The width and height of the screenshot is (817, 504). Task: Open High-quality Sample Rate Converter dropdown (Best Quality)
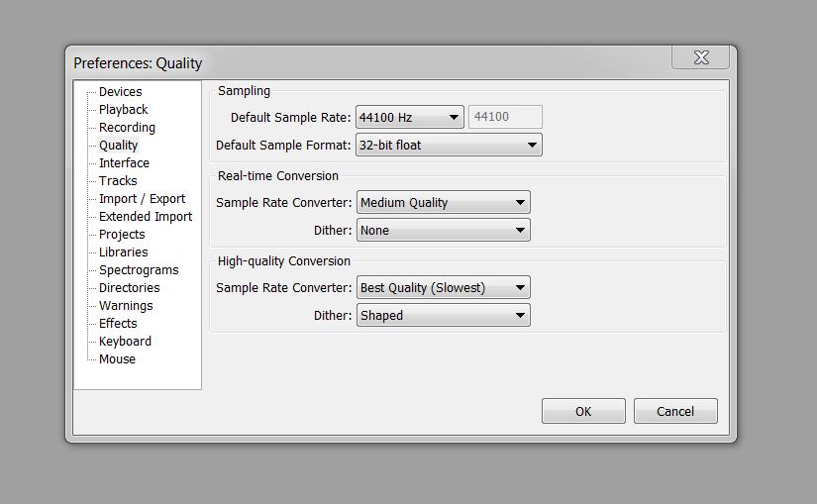444,288
